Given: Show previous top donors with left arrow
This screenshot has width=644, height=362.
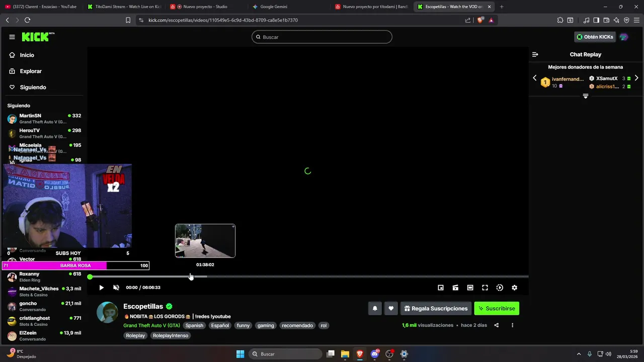Looking at the screenshot, I should [x=535, y=78].
